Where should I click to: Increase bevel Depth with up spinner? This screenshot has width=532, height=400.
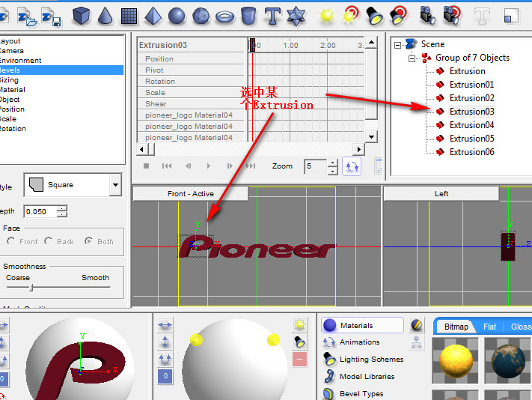pos(62,208)
